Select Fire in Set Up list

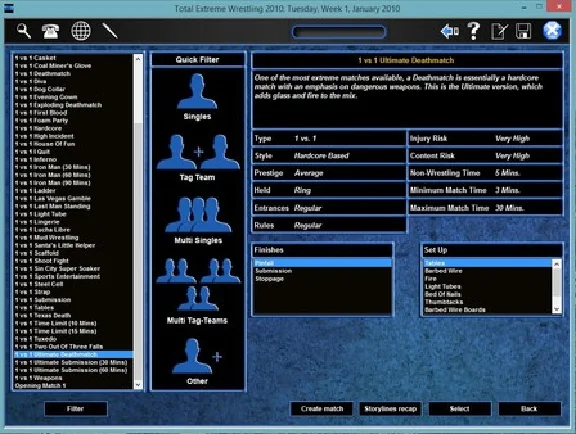coord(487,279)
